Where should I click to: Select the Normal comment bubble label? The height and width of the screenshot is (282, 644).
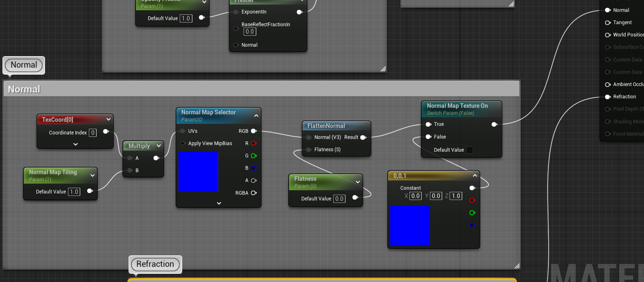click(24, 65)
